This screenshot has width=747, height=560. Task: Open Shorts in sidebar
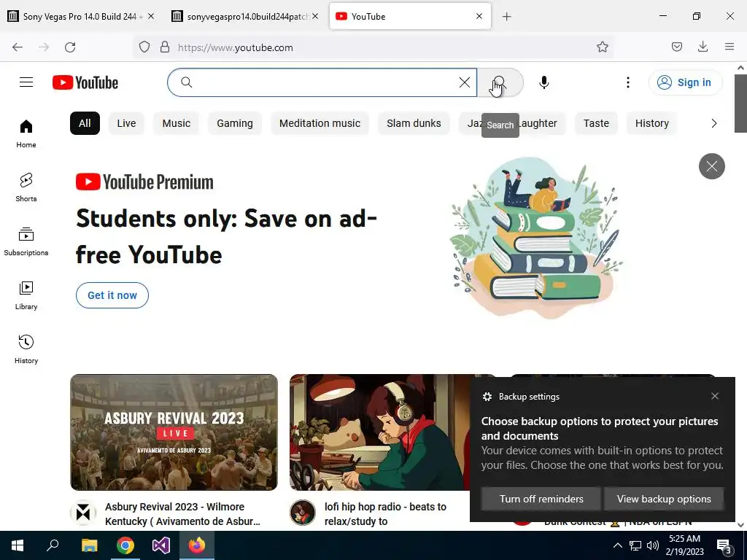[26, 187]
